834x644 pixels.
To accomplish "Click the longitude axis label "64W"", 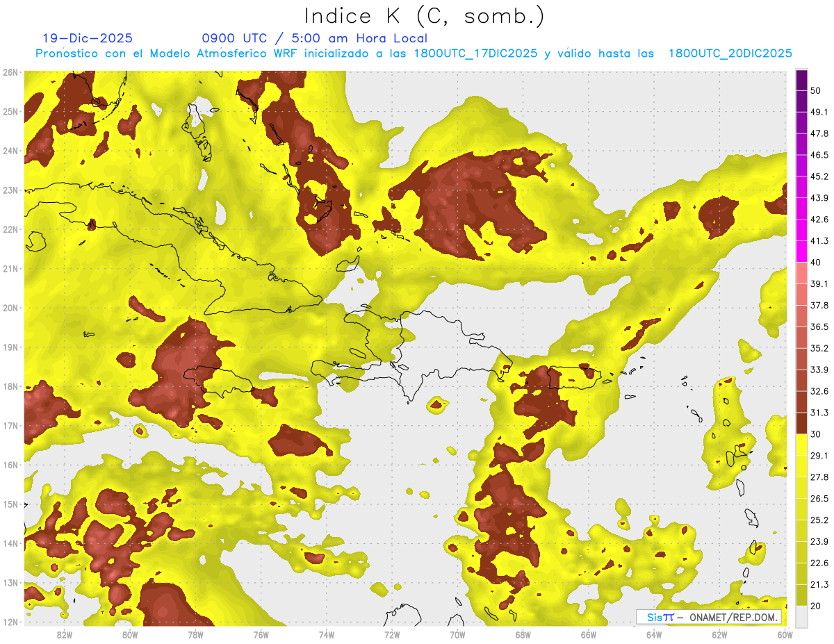I will [654, 634].
